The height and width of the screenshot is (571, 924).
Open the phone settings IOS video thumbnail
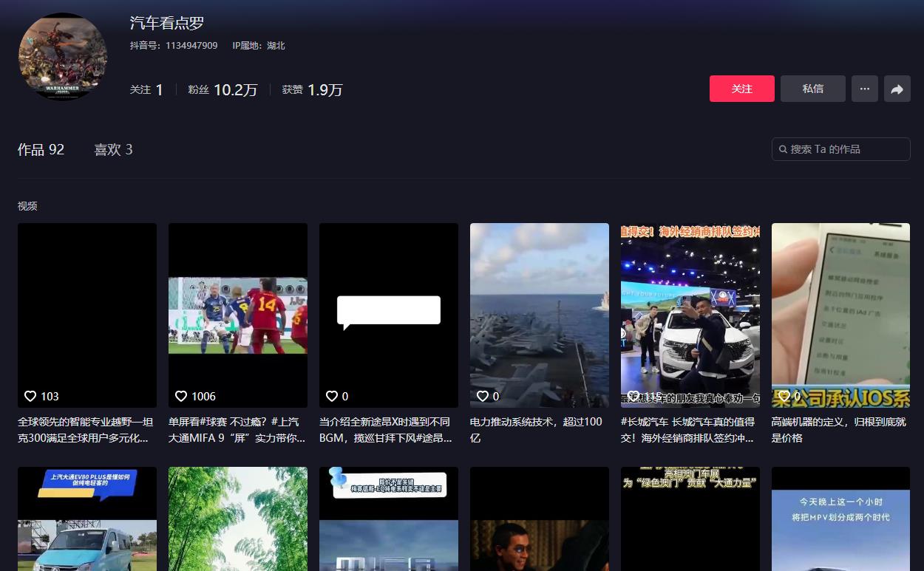click(841, 315)
